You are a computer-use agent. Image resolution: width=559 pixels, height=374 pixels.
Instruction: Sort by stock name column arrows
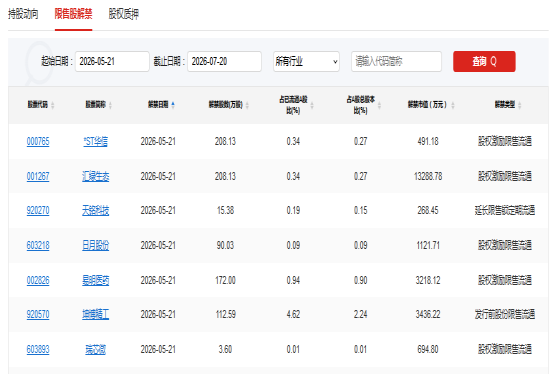pos(111,105)
